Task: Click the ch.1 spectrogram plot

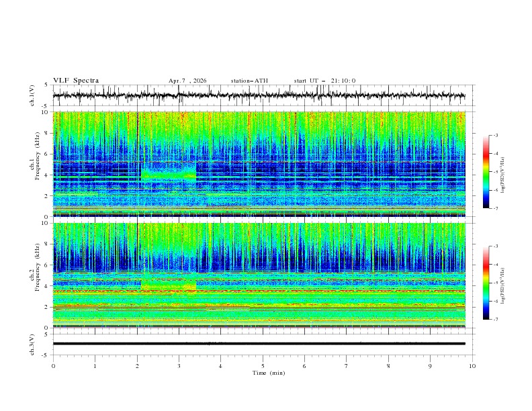Action: (x=259, y=164)
